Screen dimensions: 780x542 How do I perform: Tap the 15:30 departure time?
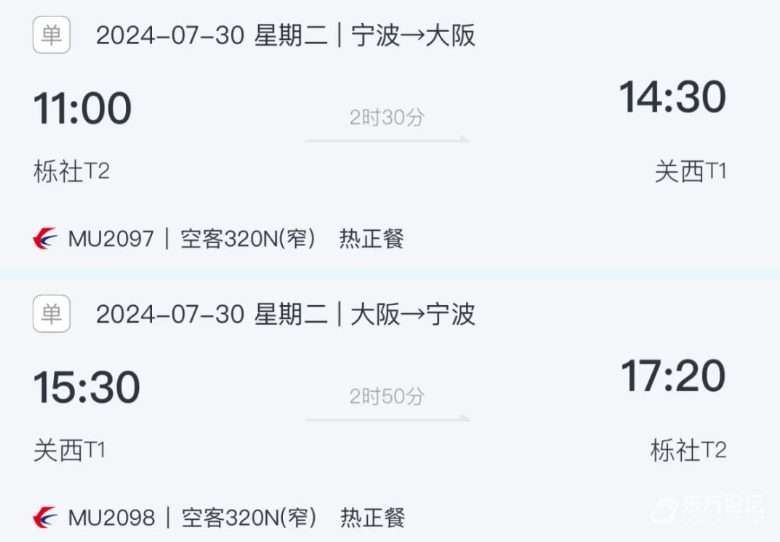(87, 387)
